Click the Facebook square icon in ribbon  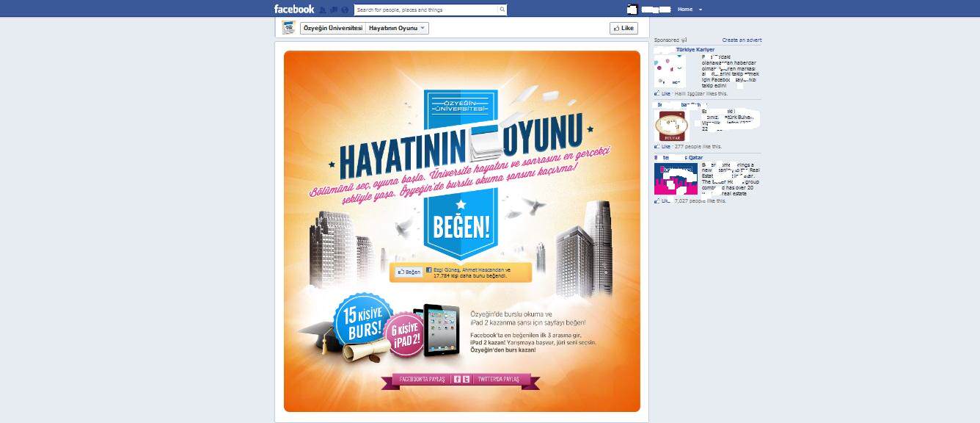click(457, 379)
